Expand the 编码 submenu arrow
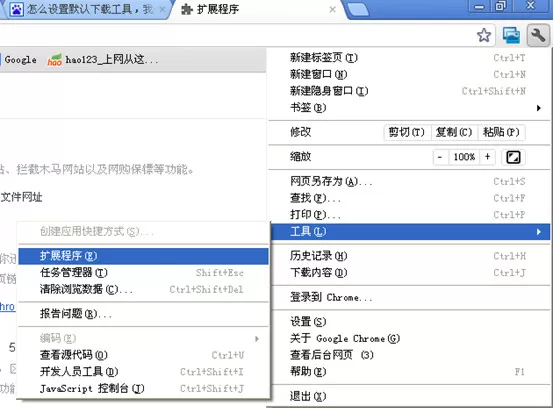The height and width of the screenshot is (408, 554). (257, 338)
